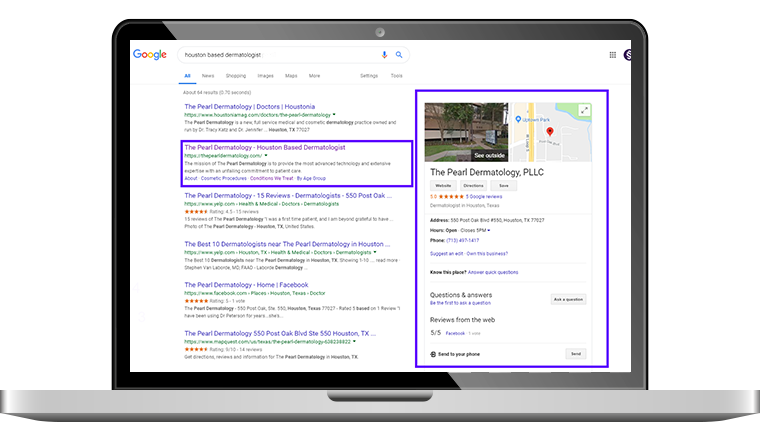760x422 pixels.
Task: Open the Conditions We Treat sitelink
Action: pos(271,178)
